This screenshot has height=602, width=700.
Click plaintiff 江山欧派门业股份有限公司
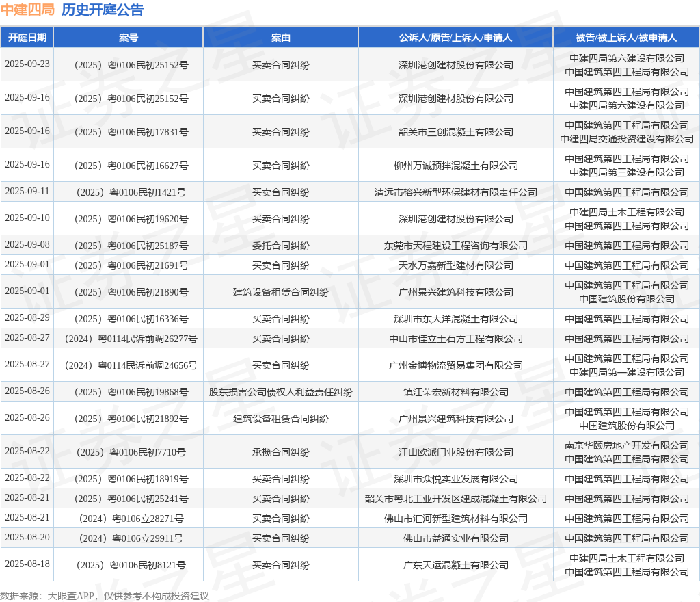pos(456,452)
